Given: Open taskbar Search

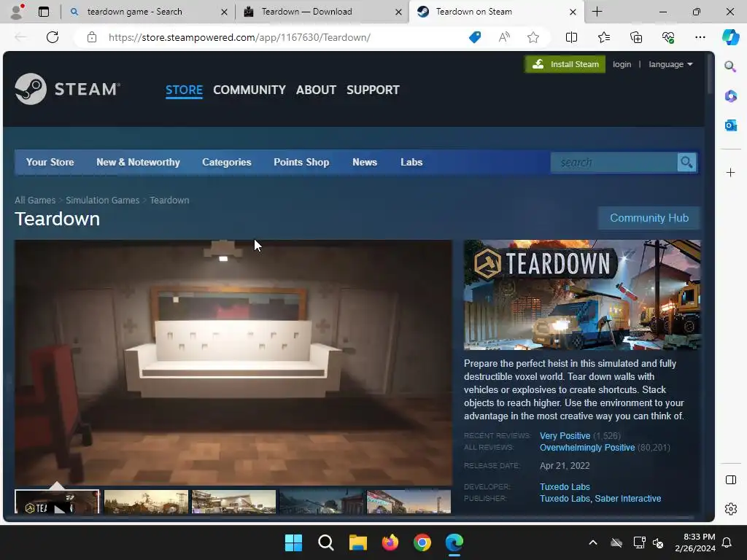Looking at the screenshot, I should tap(326, 542).
